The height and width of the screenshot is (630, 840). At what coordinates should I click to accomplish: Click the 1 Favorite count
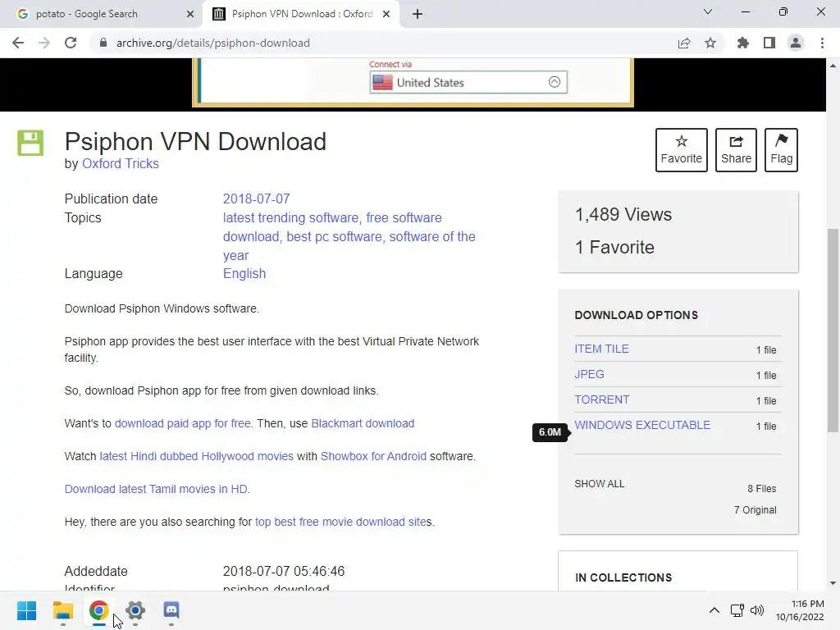tap(614, 247)
